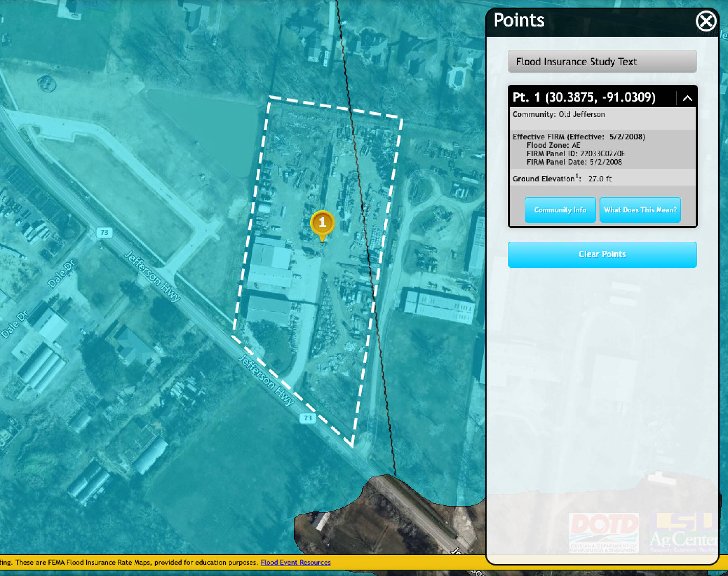Click the route 73 shield near Dale Dr
This screenshot has width=728, height=576.
104,232
